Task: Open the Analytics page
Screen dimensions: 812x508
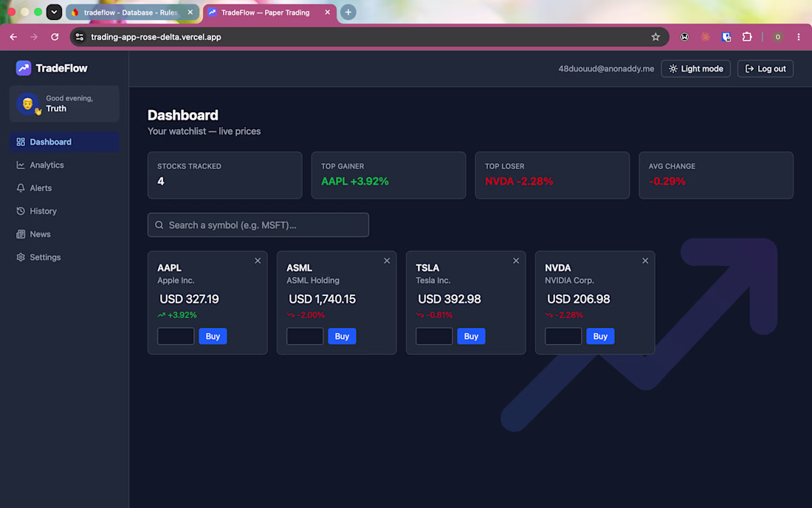Action: click(x=64, y=165)
